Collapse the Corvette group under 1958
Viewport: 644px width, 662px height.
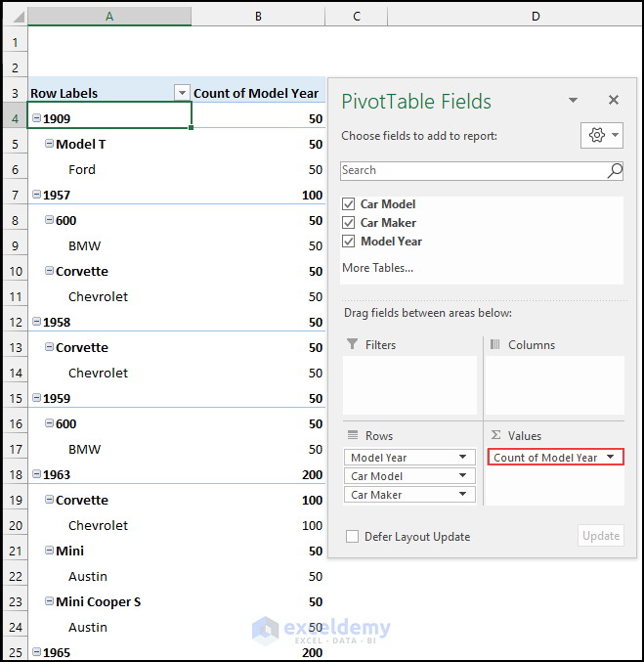[x=50, y=347]
